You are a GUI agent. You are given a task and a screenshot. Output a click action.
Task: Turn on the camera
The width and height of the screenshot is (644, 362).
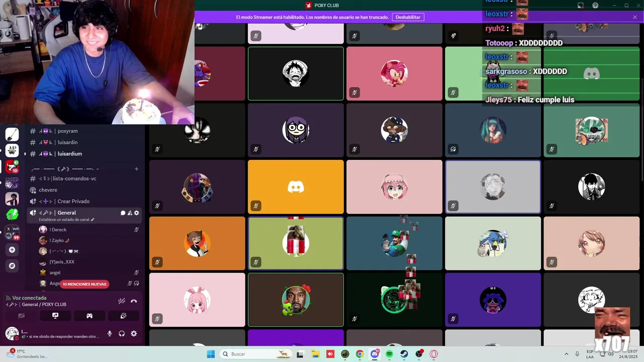click(21, 316)
